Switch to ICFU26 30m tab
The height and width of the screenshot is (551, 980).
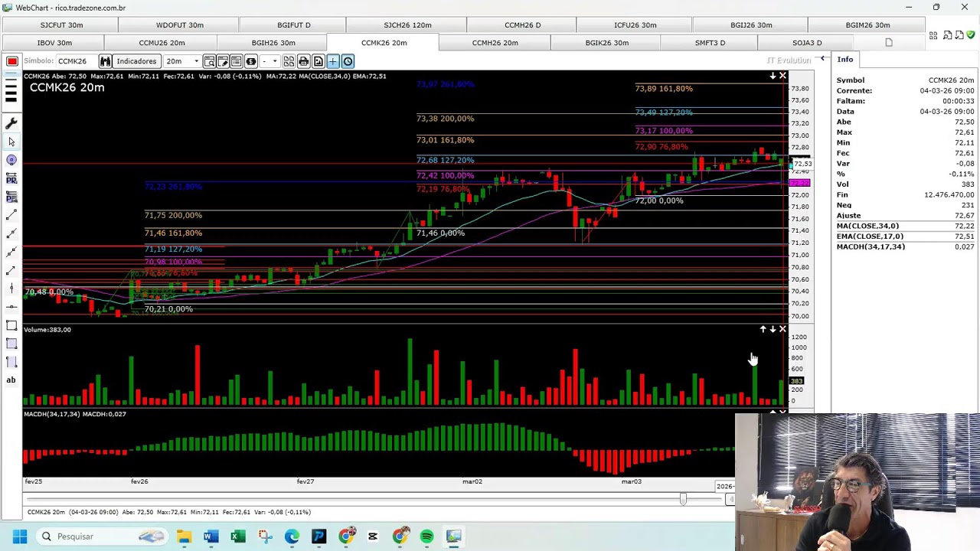[x=635, y=25]
